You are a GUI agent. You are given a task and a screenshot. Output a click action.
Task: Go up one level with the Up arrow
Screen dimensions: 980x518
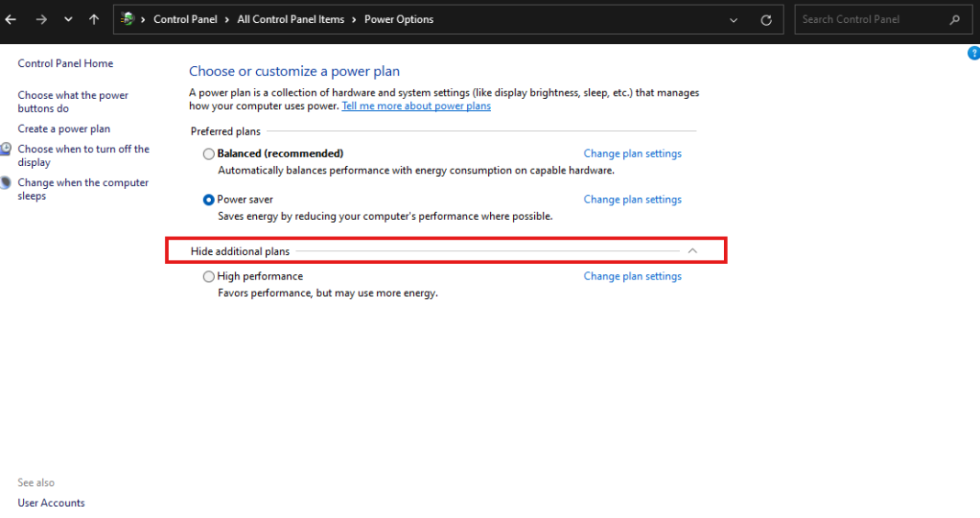coord(94,19)
